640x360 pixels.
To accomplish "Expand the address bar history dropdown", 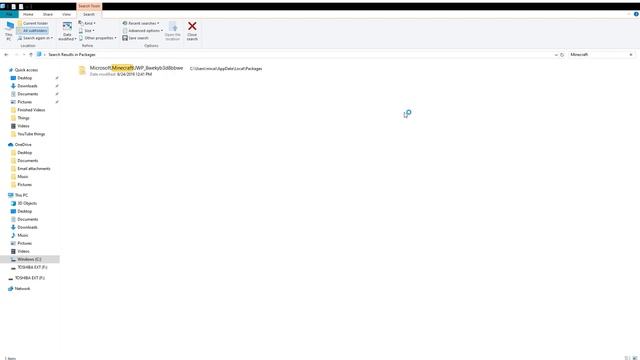I will [x=556, y=55].
